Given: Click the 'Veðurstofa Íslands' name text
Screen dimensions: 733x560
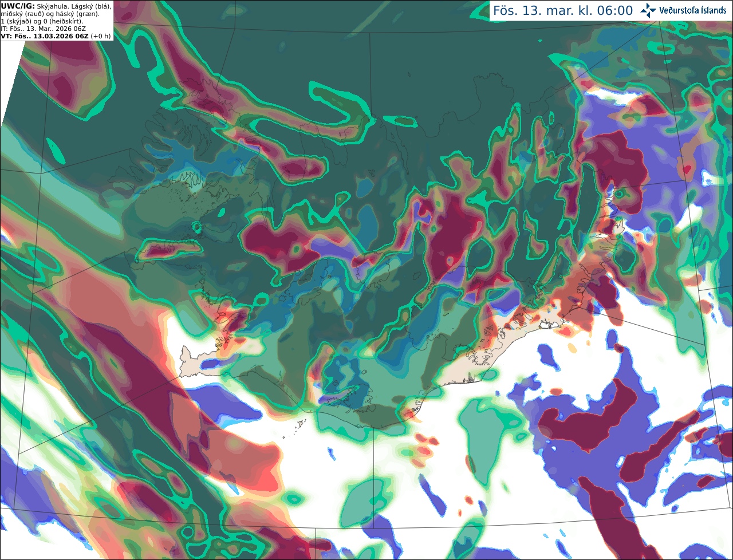Looking at the screenshot, I should pos(692,10).
